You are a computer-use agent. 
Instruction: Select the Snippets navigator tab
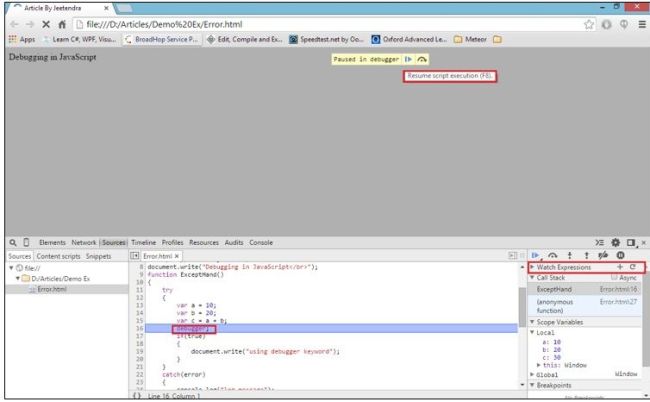pyautogui.click(x=99, y=256)
